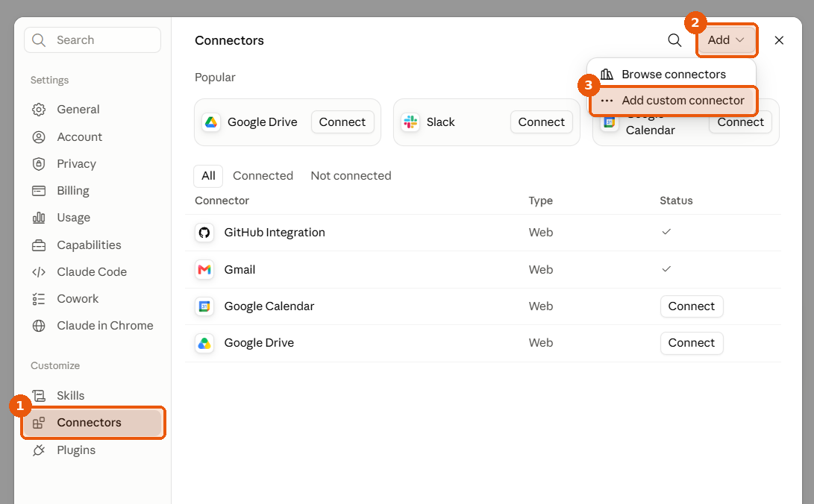The image size is (814, 504).
Task: Choose Browse connectors from menu
Action: [x=671, y=74]
